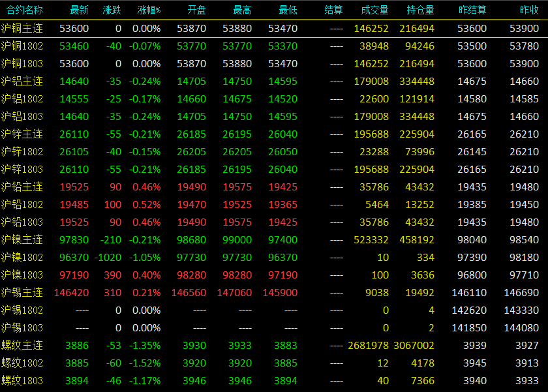Click the 开盘 column header

[x=196, y=10]
